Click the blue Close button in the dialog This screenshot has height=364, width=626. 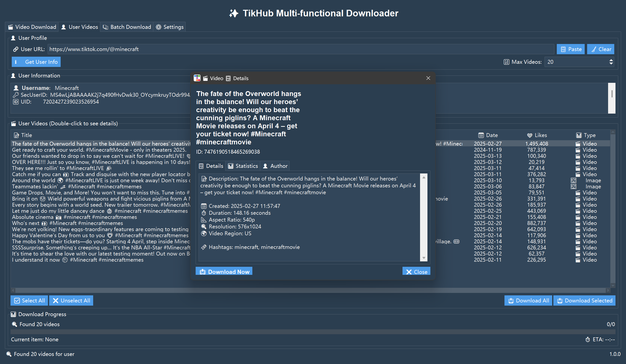point(416,271)
